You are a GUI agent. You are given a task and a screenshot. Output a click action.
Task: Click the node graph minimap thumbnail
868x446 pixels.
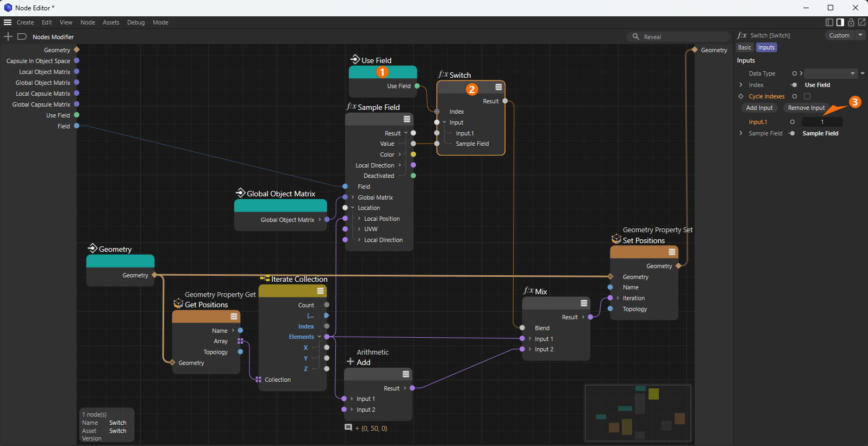tap(638, 413)
